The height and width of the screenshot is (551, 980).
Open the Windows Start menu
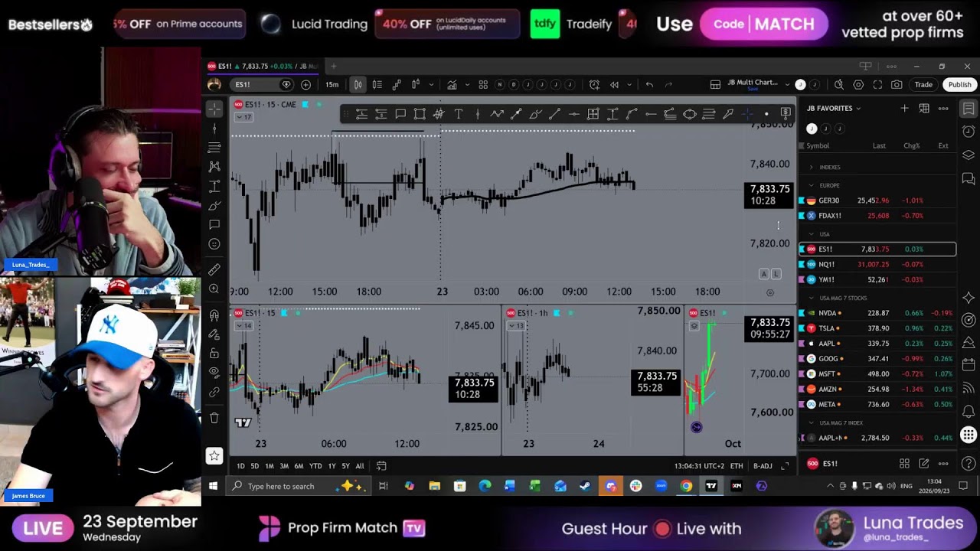point(214,486)
